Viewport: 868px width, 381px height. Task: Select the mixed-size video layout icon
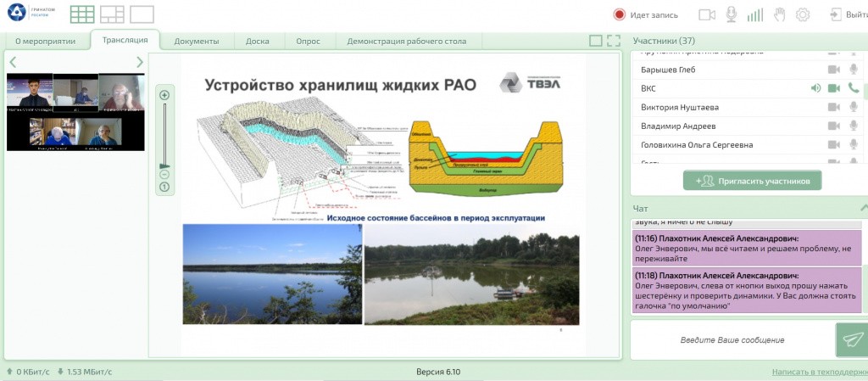112,14
